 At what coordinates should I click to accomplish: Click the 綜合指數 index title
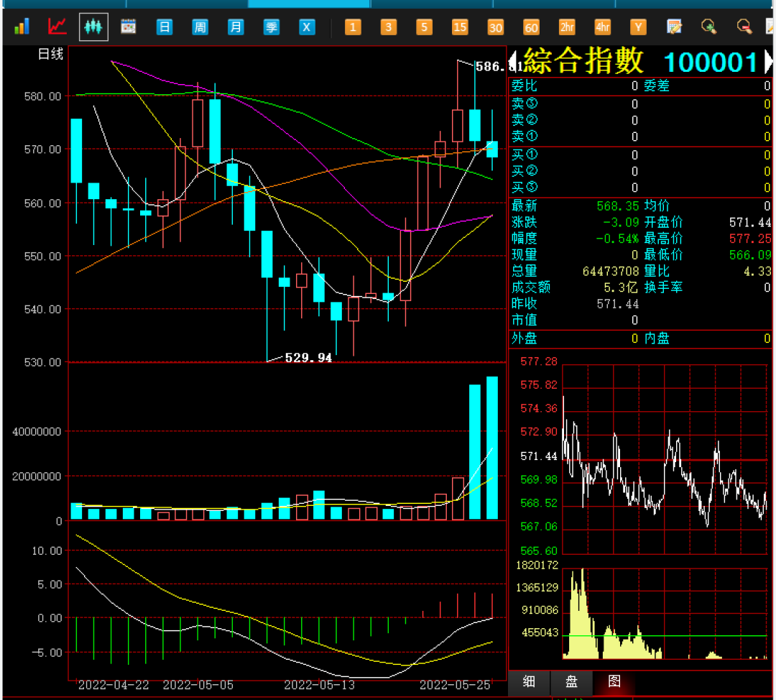click(583, 61)
